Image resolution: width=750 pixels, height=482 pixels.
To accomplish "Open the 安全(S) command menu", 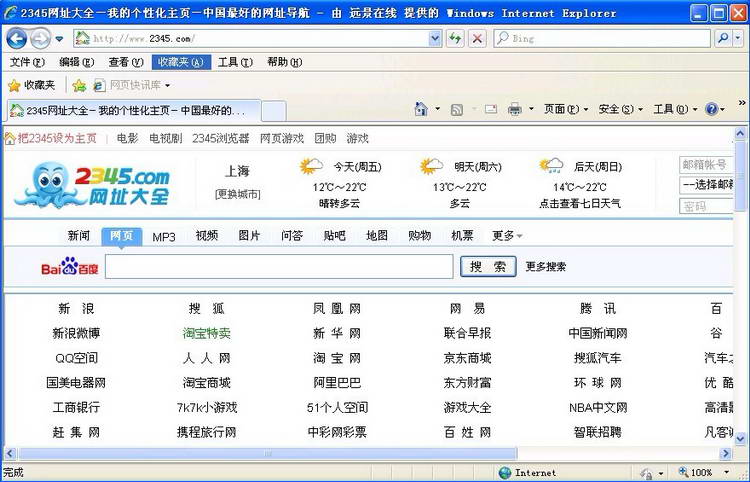I will click(620, 110).
